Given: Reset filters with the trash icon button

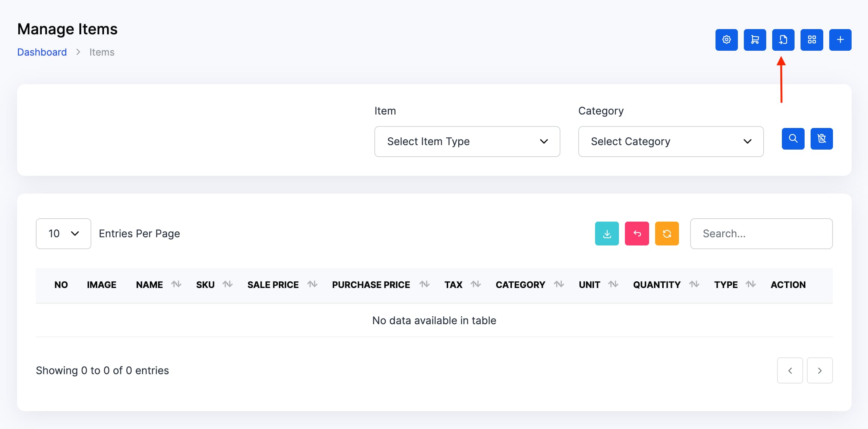Looking at the screenshot, I should pos(821,139).
